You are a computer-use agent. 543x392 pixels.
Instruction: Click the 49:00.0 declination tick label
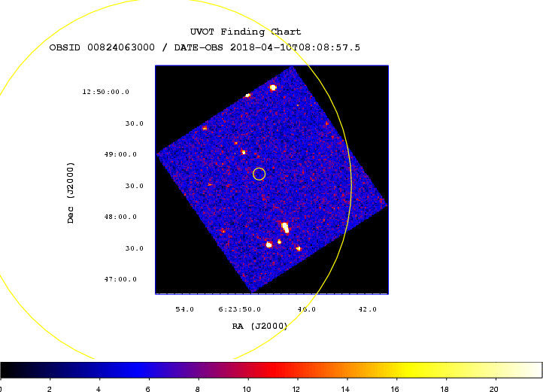[120, 154]
